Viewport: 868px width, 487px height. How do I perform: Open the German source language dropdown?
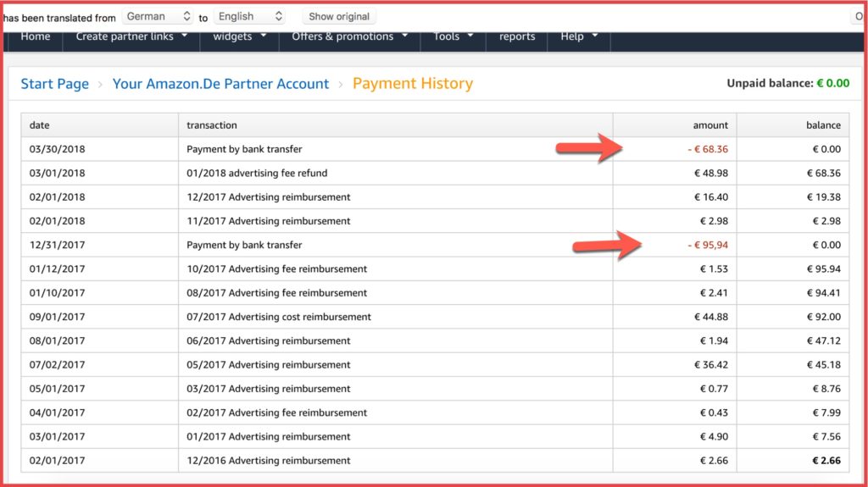[x=158, y=16]
